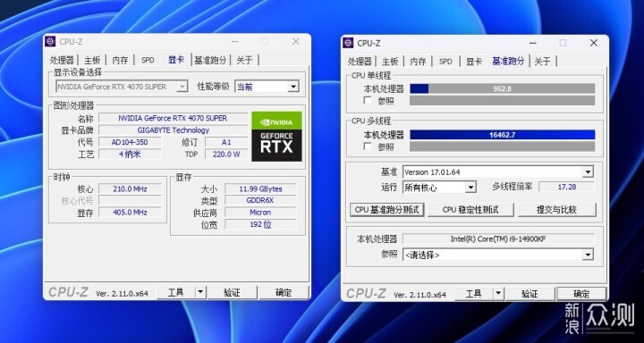This screenshot has height=343, width=644.
Task: Click the 提交与比较 button
Action: (x=556, y=210)
